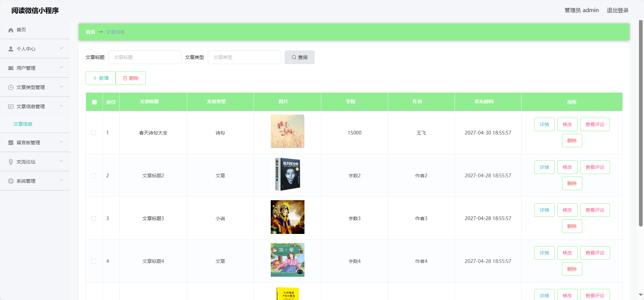Sort by 作者 column sort arrows
644x300 pixels.
point(426,102)
